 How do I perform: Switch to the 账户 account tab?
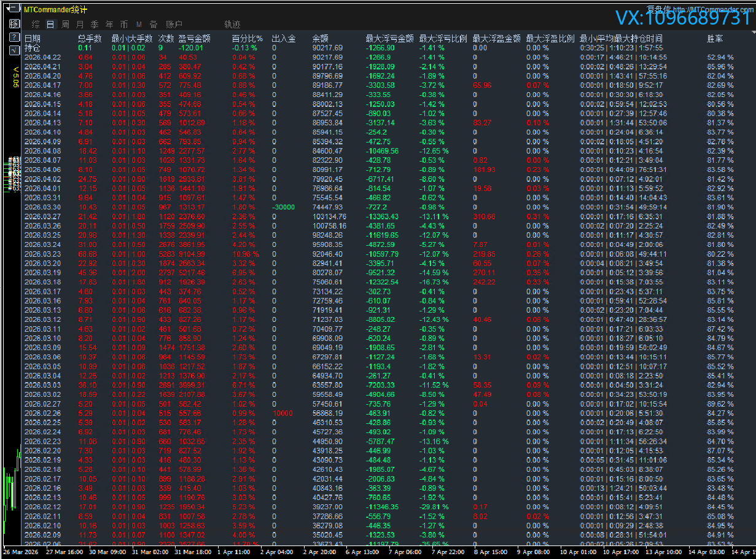[x=174, y=25]
